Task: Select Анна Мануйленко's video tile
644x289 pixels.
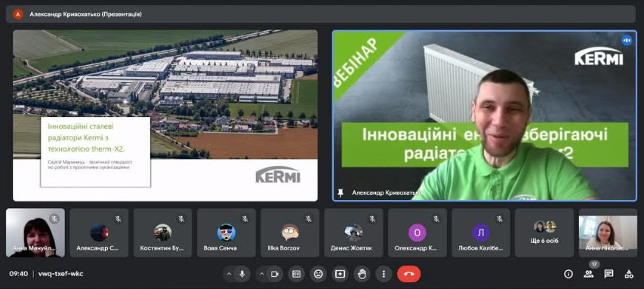Action: (x=35, y=232)
